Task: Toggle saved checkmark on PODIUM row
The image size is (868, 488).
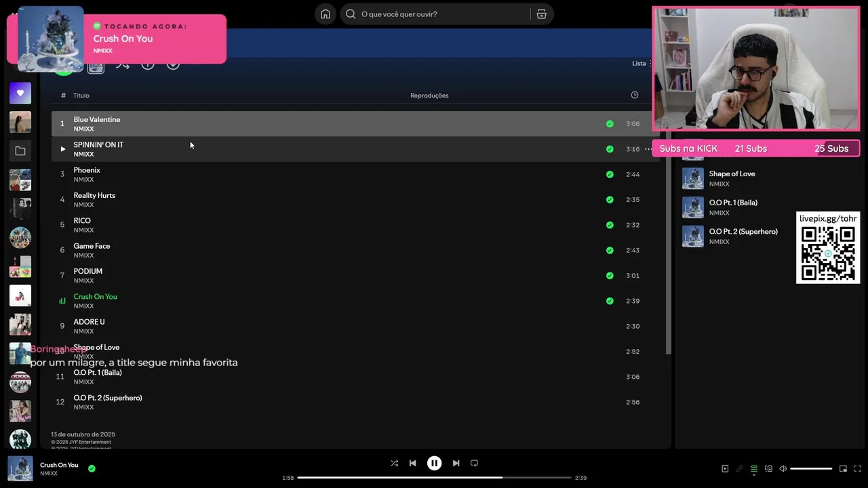Action: point(610,276)
